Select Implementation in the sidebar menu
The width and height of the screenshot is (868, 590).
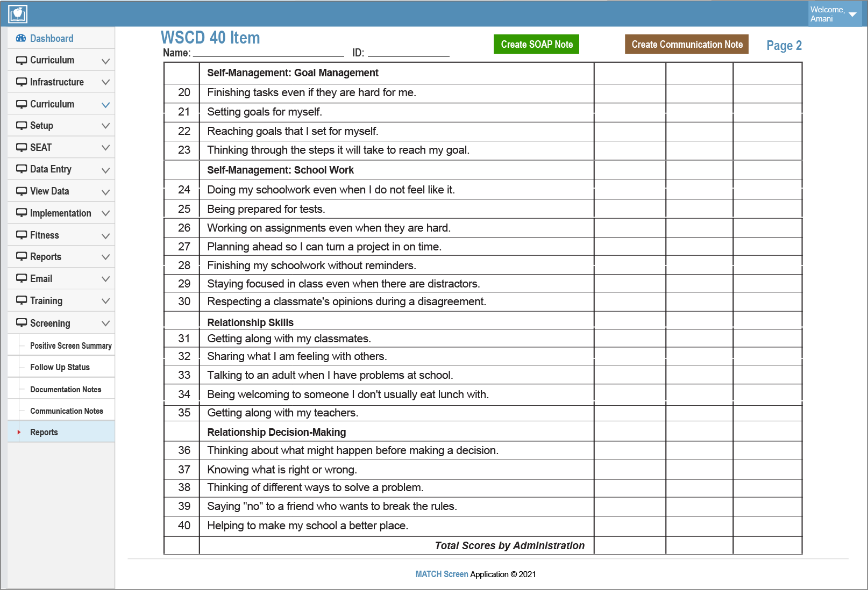click(x=61, y=213)
